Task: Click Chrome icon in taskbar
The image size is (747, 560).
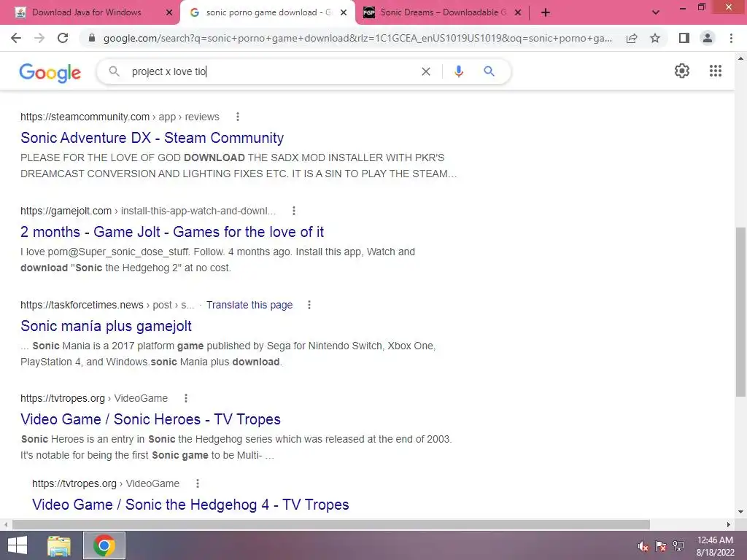Action: click(104, 545)
